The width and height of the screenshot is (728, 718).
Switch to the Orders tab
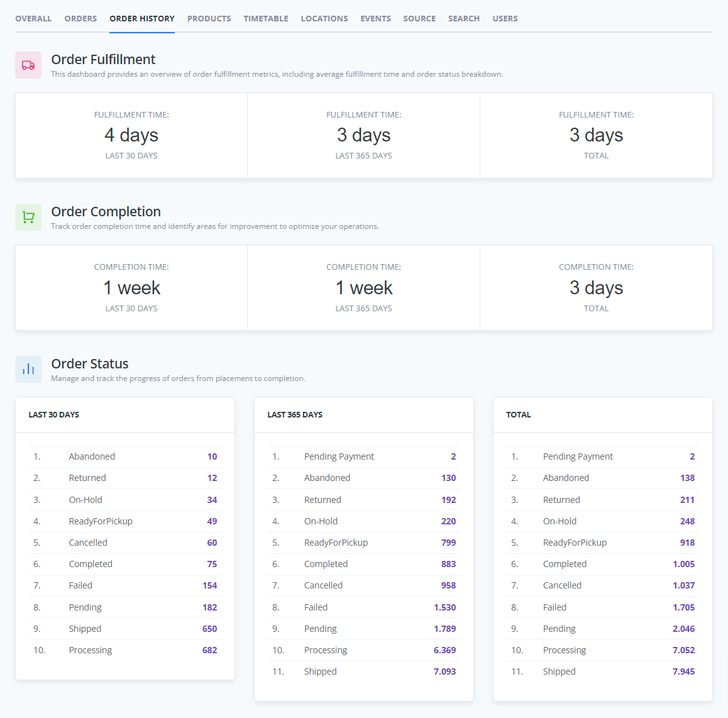click(81, 19)
